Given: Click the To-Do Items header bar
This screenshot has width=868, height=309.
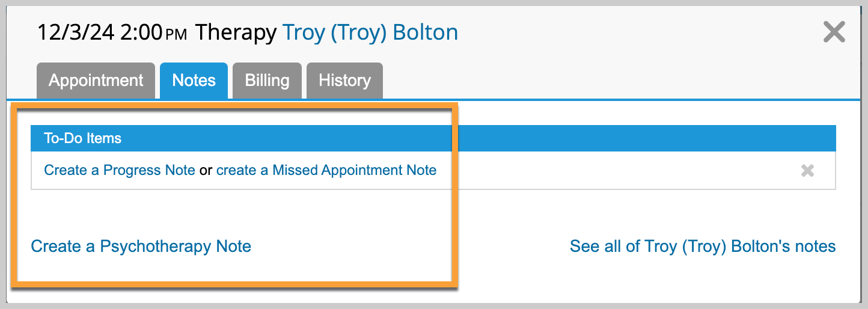Looking at the screenshot, I should [x=601, y=138].
